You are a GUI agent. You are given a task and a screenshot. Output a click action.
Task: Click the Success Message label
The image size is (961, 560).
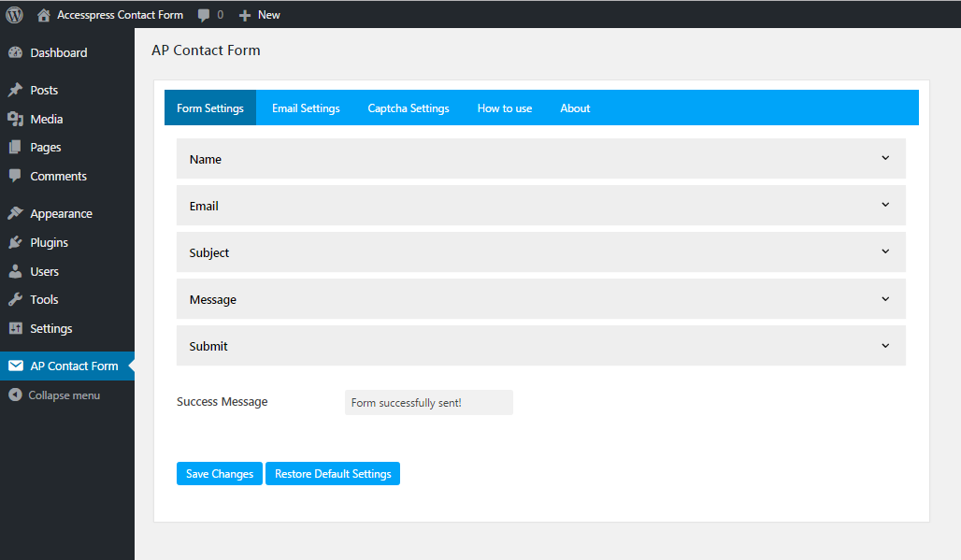tap(222, 401)
